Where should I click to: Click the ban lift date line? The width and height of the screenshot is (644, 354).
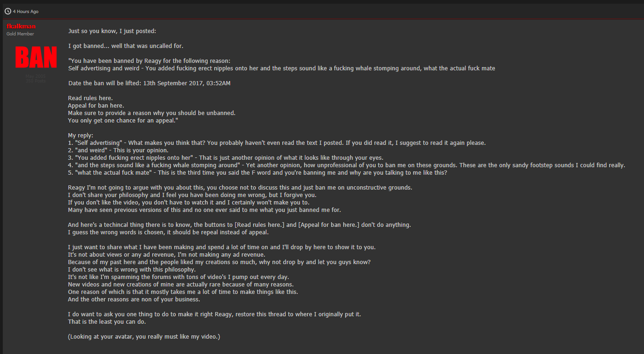tap(149, 83)
